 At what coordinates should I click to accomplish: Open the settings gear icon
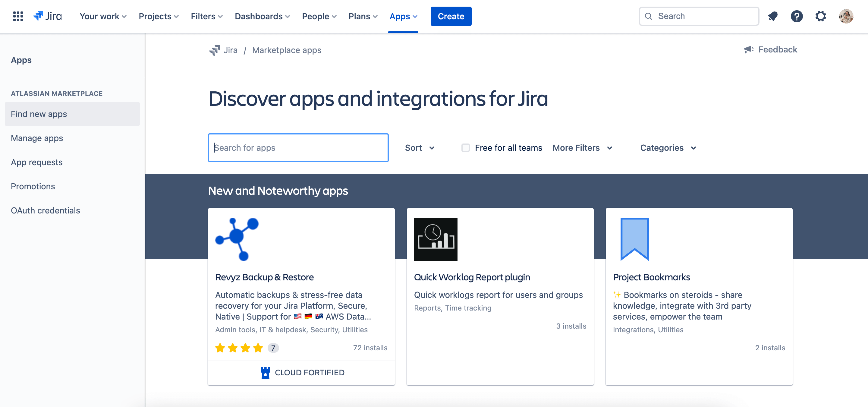click(822, 16)
